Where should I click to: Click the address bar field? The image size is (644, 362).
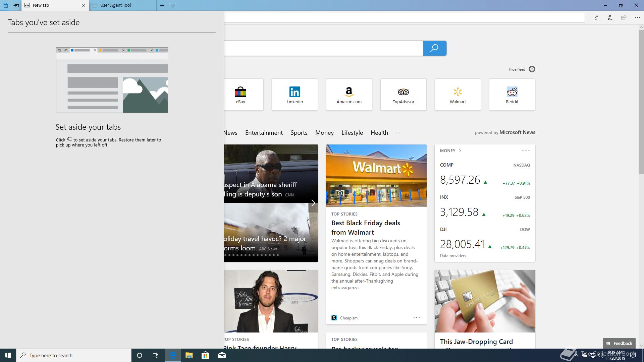404,18
